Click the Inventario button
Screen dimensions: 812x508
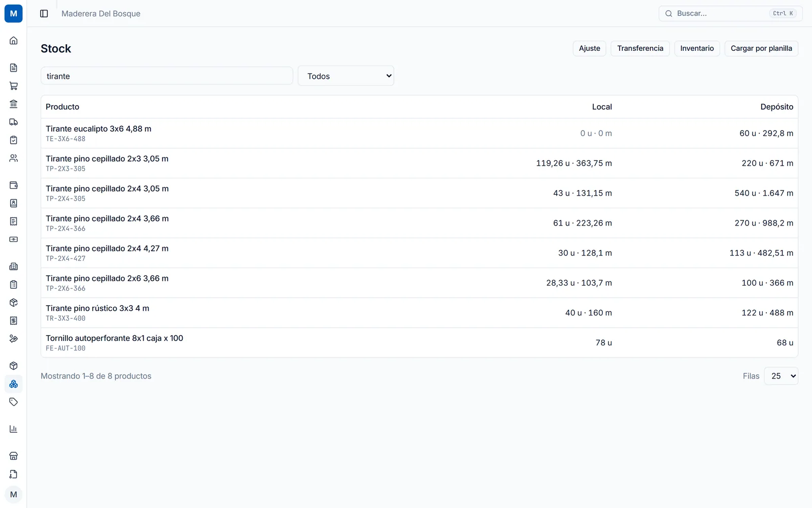pyautogui.click(x=697, y=48)
